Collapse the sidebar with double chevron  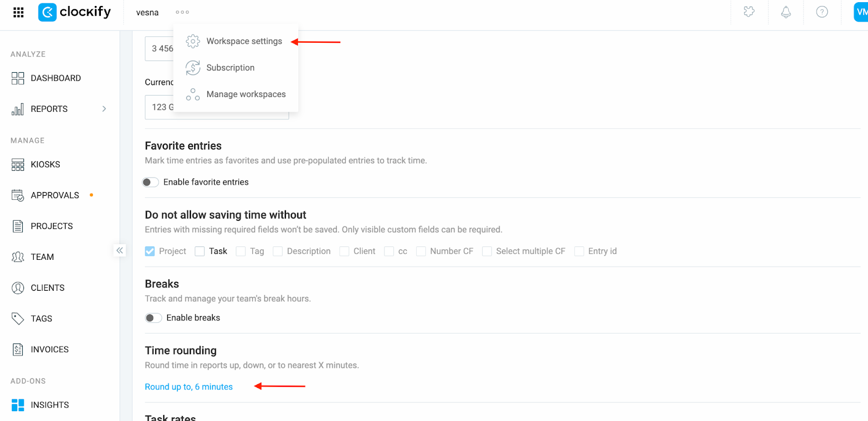(x=120, y=251)
